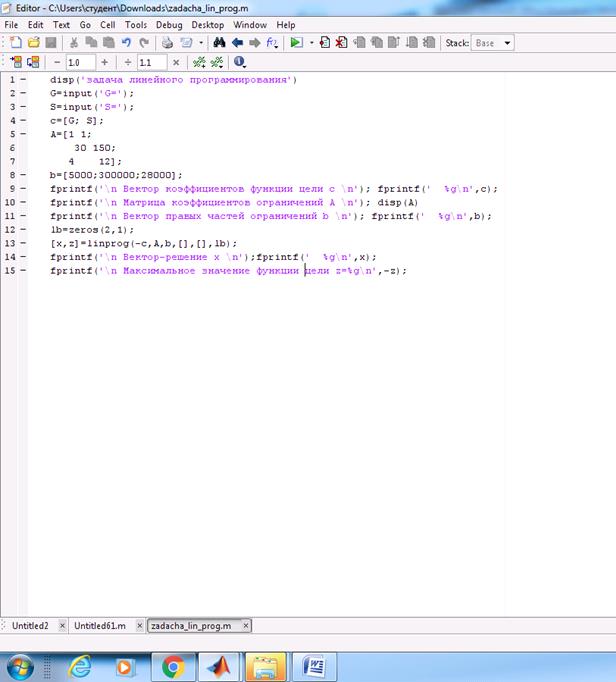Open the %% show cell titles dropdown

coord(217,62)
